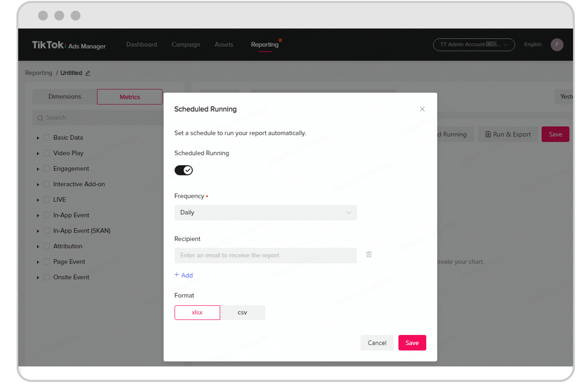Click the Assets nav menu item
This screenshot has height=384, width=588.
pyautogui.click(x=224, y=44)
